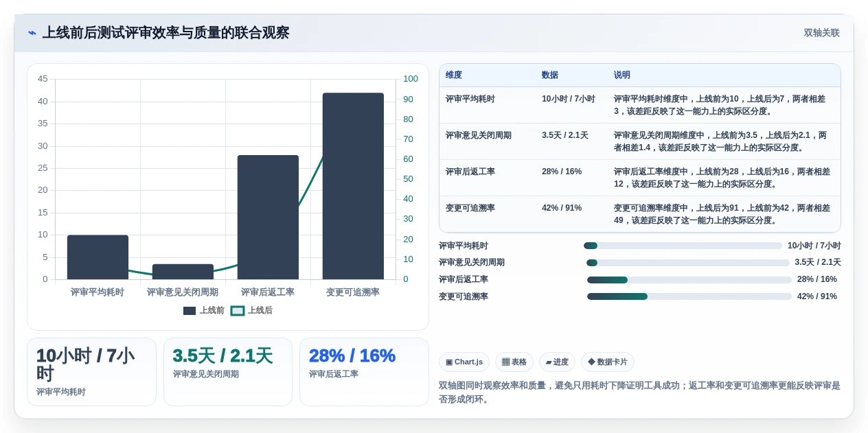Click the 3.5天 / 2.1天 table data cell

point(565,136)
